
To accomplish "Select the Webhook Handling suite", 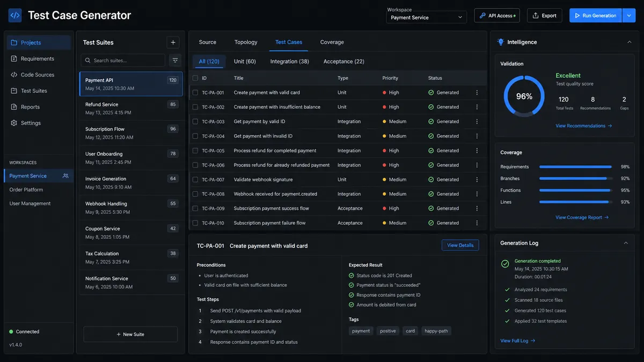I will [x=131, y=208].
